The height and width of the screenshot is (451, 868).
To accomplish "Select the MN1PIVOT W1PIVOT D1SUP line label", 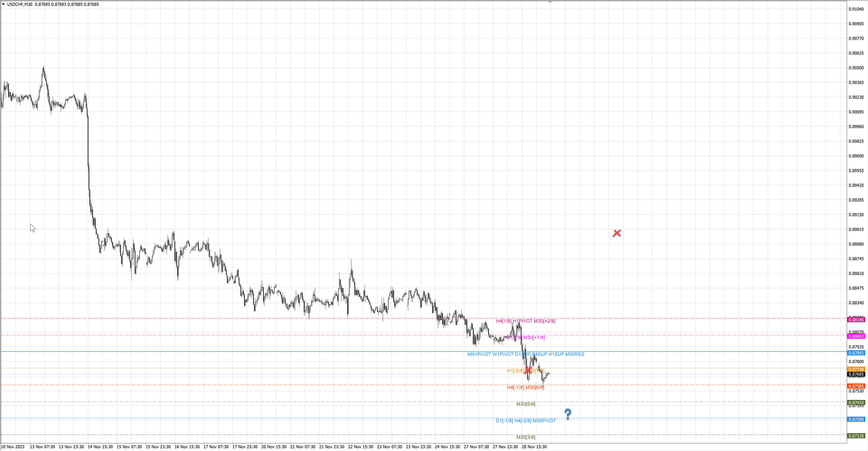I will coord(525,354).
